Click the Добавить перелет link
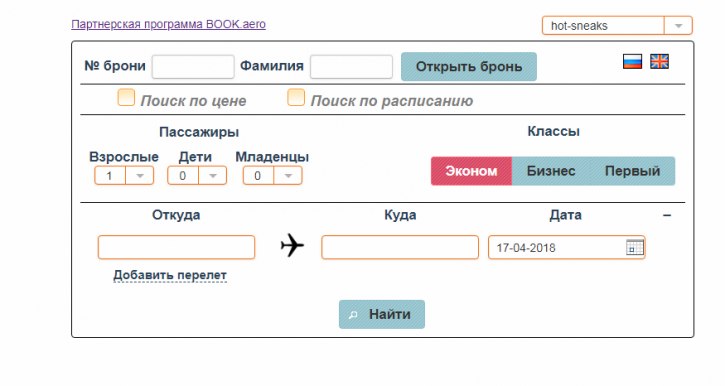 (170, 275)
